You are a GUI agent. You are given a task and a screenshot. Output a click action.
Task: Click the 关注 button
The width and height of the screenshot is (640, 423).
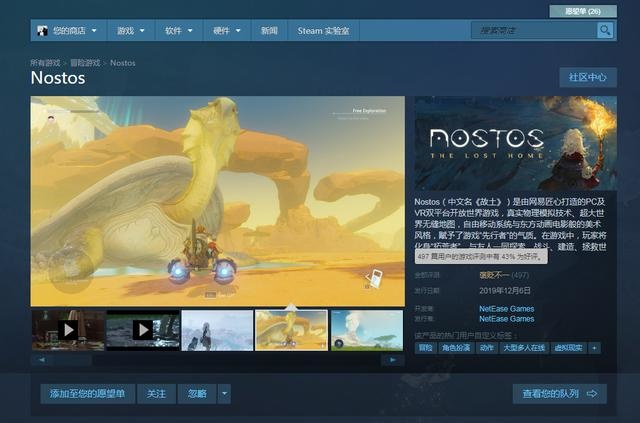(156, 394)
